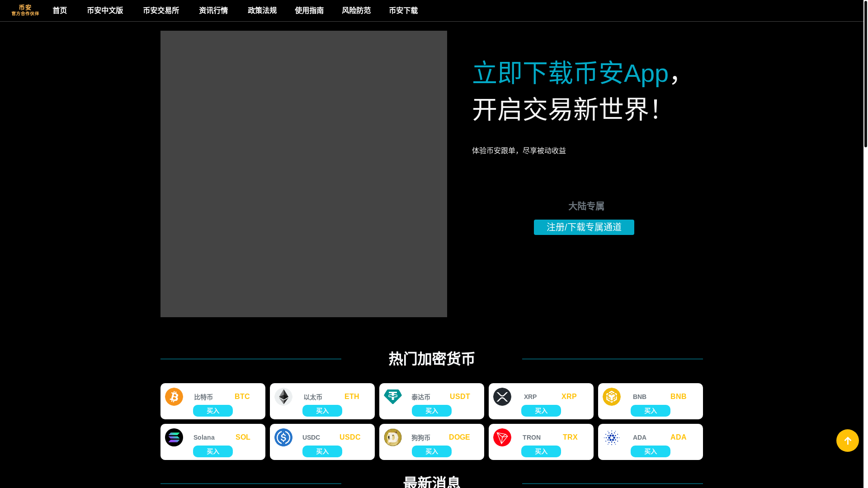Open the 资讯行情 menu item
The width and height of the screenshot is (868, 488).
click(213, 10)
